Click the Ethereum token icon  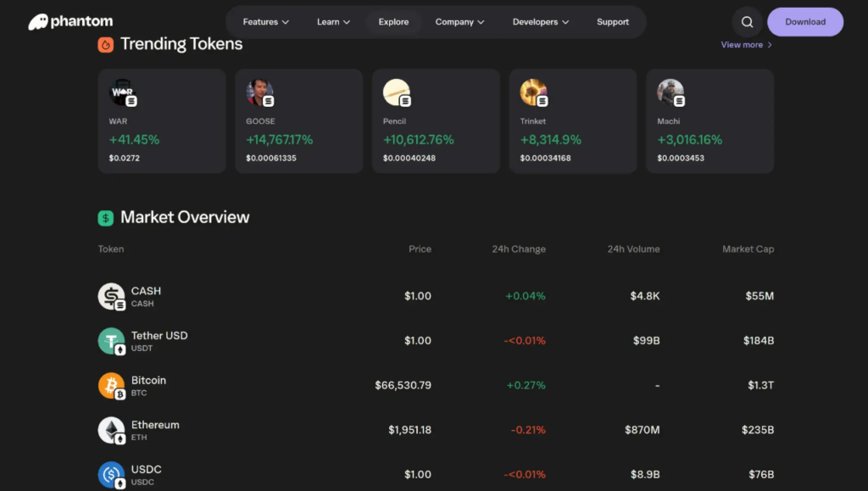click(x=111, y=430)
